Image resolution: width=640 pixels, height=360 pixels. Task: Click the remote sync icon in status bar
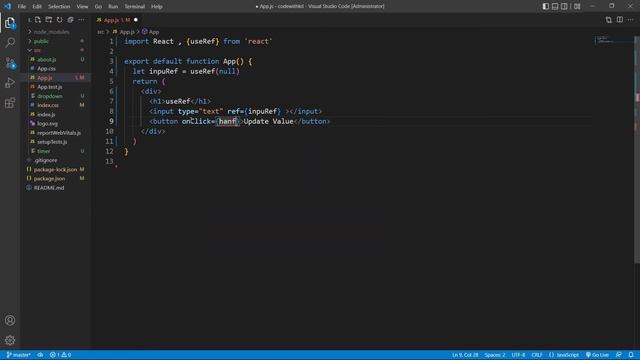coord(40,355)
